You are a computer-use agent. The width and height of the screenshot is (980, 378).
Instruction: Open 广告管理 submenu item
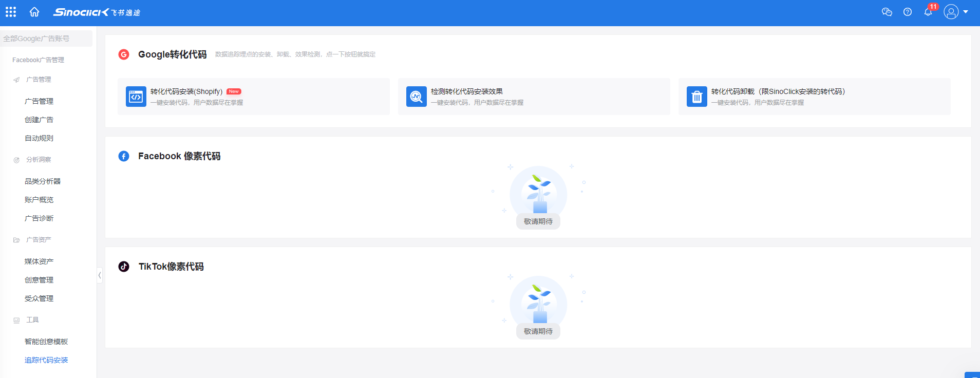[x=39, y=101]
